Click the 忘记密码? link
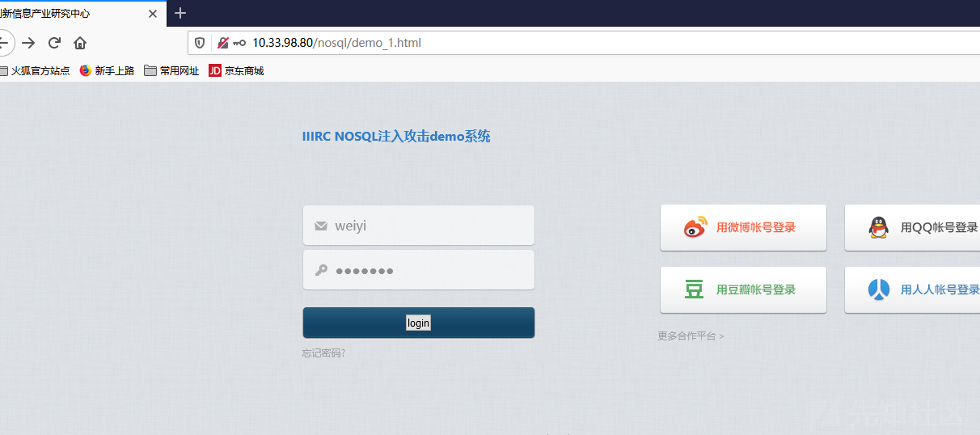This screenshot has width=980, height=435. [x=323, y=353]
